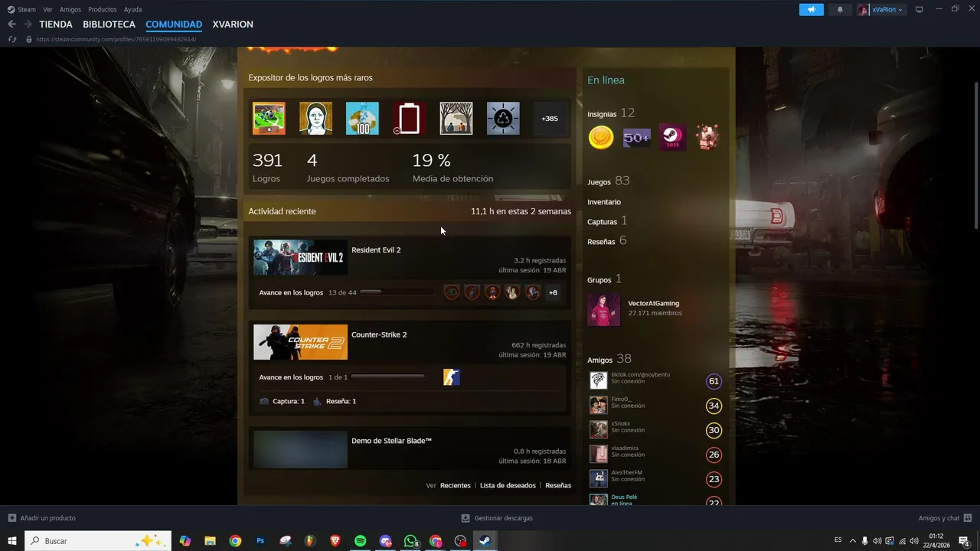Screen dimensions: 980x551
Task: View Reseñas link under recent activity
Action: 558,485
